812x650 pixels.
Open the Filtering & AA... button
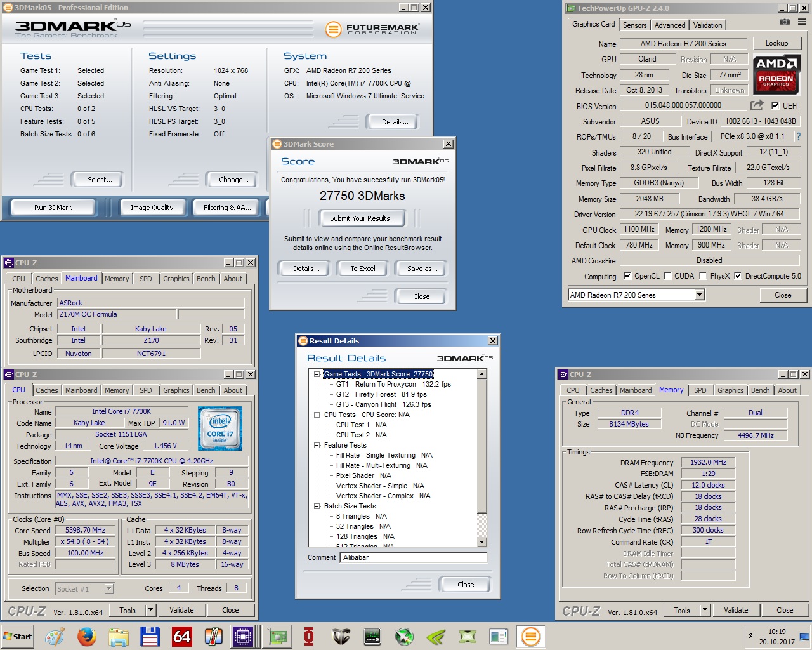pyautogui.click(x=227, y=208)
